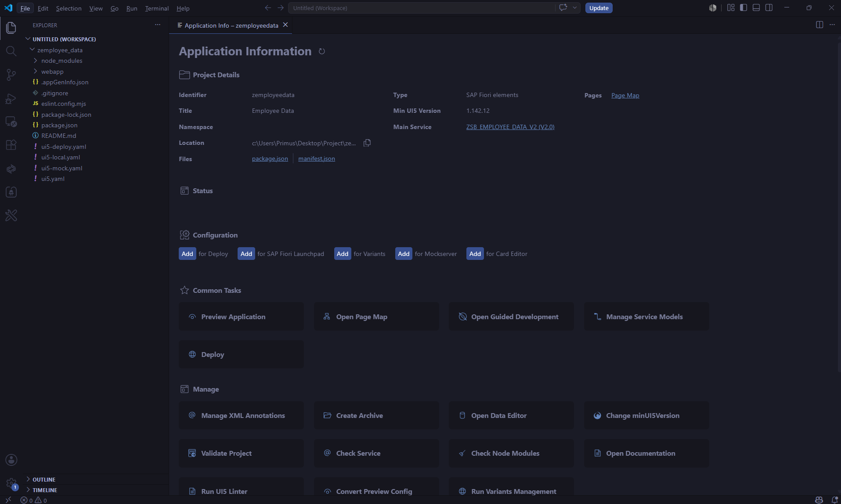Toggle the secondary side bar layout icon
The height and width of the screenshot is (504, 841).
click(x=769, y=8)
